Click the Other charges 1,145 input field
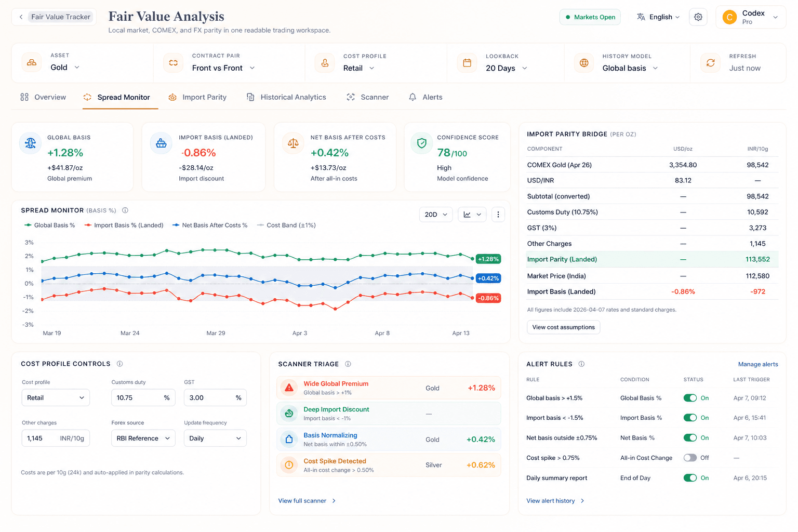 pyautogui.click(x=56, y=438)
